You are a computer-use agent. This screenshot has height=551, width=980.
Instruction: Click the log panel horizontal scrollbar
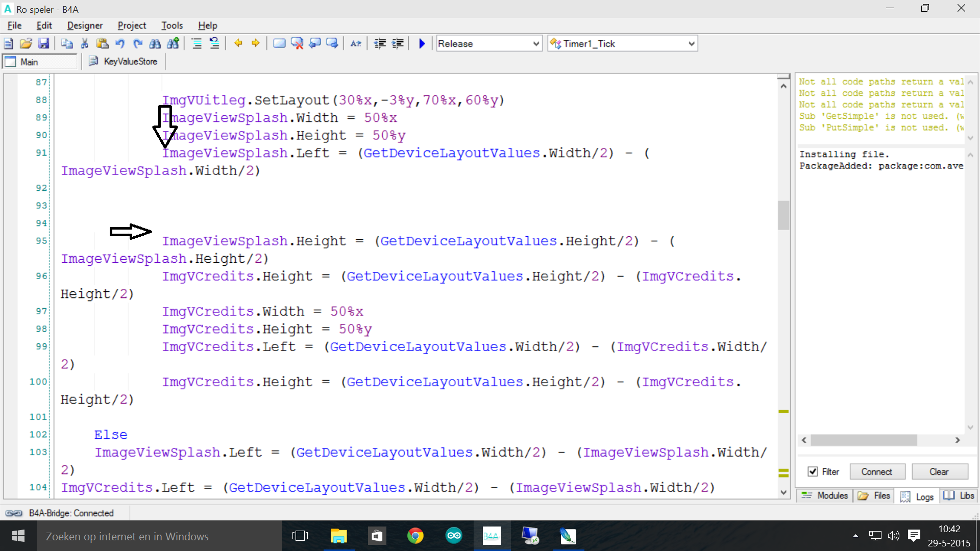[864, 440]
